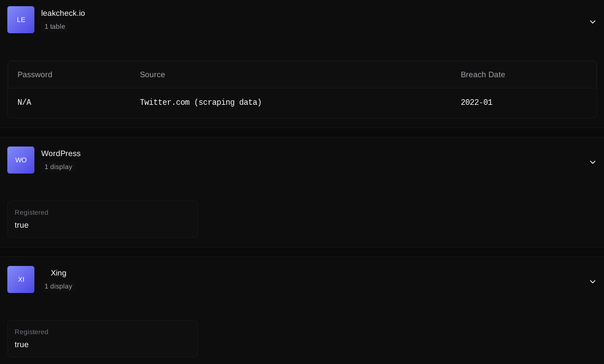Image resolution: width=604 pixels, height=364 pixels.
Task: Click the Password column header
Action: coord(35,74)
